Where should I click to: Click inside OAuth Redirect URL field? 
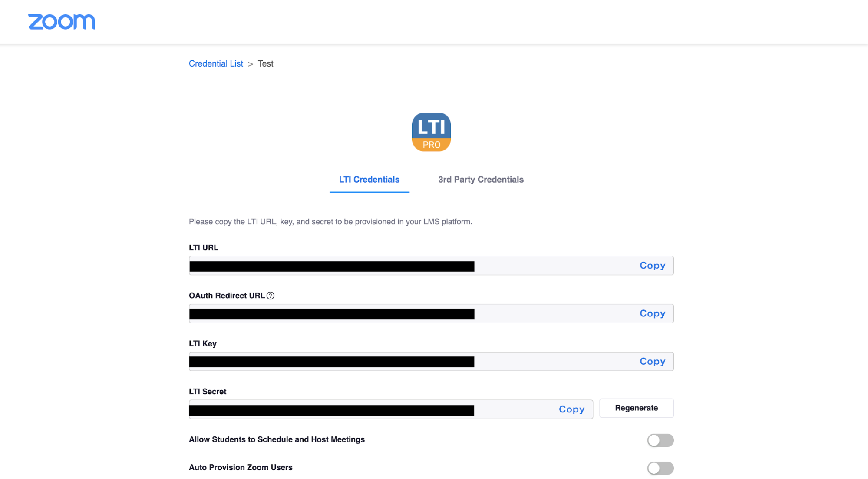tap(431, 313)
